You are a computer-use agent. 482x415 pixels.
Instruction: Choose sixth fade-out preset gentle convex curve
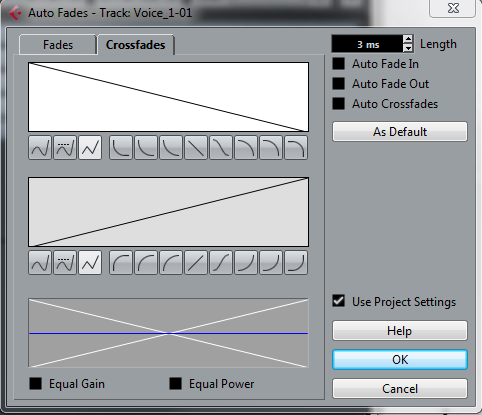coord(246,148)
